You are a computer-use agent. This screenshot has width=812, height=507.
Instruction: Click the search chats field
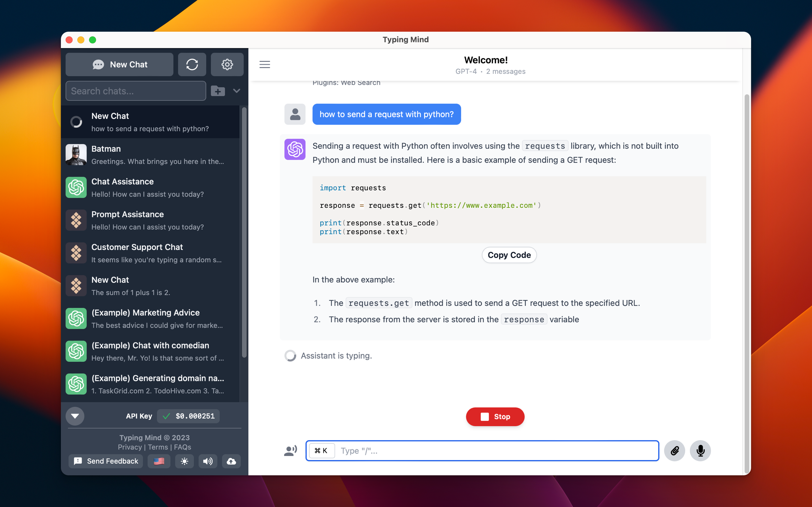point(135,91)
